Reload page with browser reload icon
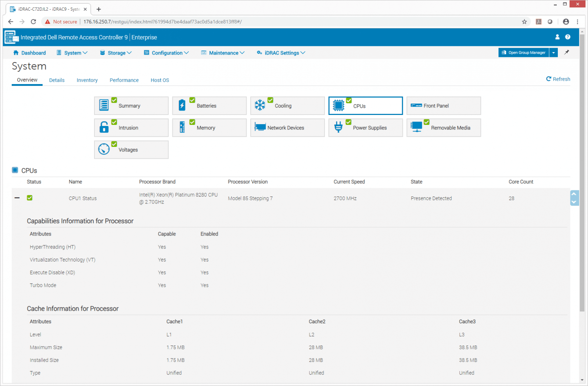The height and width of the screenshot is (386, 588). (33, 22)
